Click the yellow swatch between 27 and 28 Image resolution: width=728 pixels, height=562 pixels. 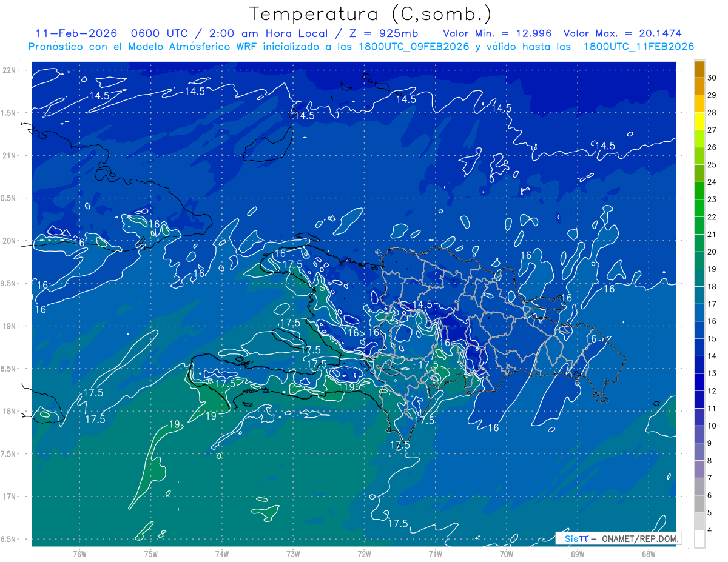(x=699, y=121)
